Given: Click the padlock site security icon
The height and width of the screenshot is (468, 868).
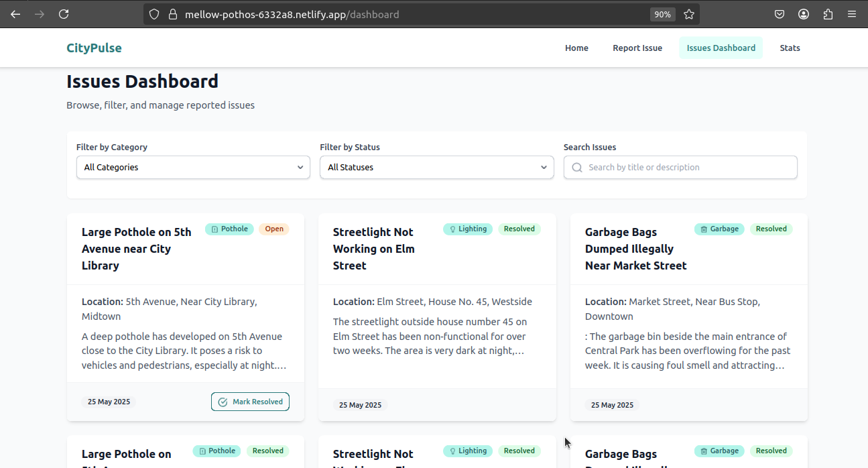Looking at the screenshot, I should pos(173,14).
